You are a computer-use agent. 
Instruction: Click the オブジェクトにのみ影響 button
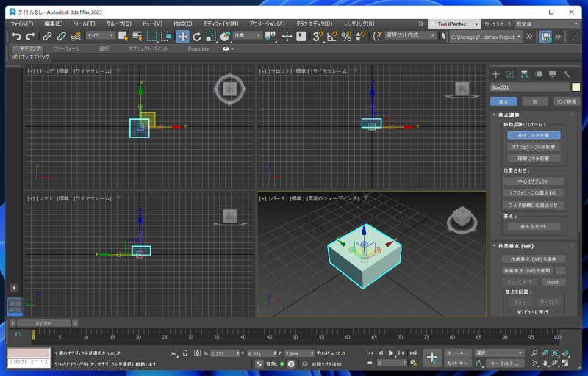(534, 147)
